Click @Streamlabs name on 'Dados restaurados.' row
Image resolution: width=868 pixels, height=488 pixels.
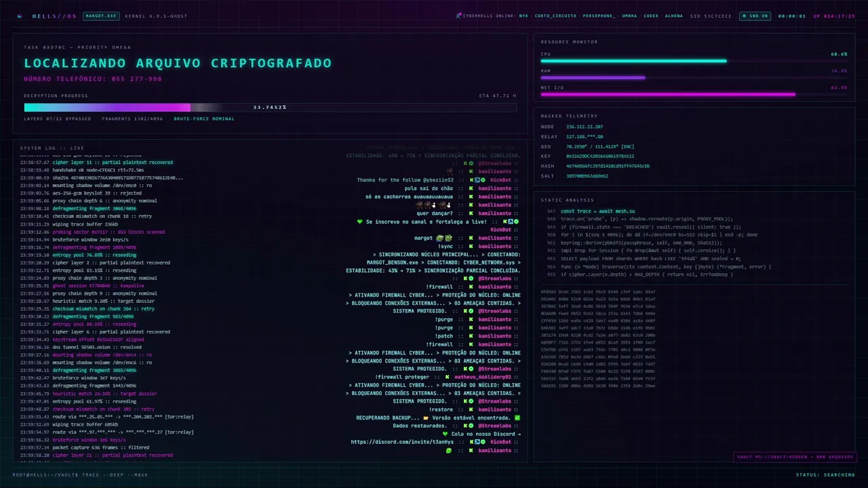[x=495, y=426]
